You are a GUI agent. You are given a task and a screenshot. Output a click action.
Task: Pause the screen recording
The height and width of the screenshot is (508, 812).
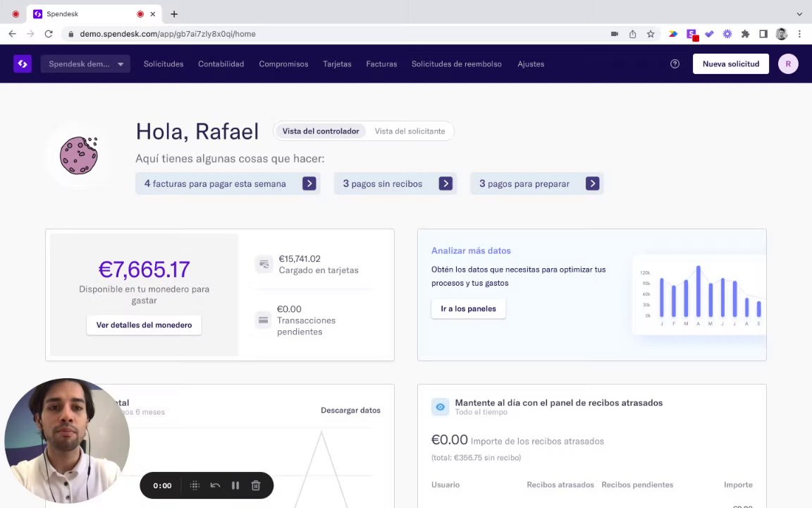[x=235, y=485]
